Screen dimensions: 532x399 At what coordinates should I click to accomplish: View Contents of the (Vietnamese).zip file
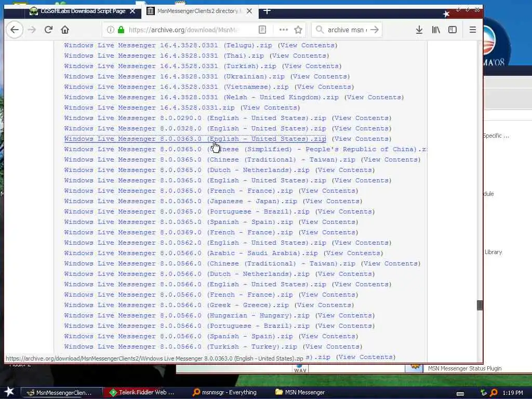click(x=324, y=87)
